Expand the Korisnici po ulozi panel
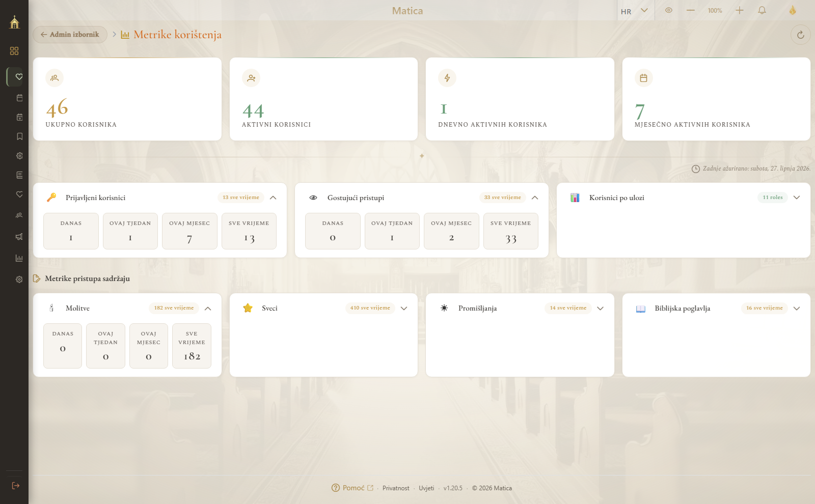 click(797, 198)
